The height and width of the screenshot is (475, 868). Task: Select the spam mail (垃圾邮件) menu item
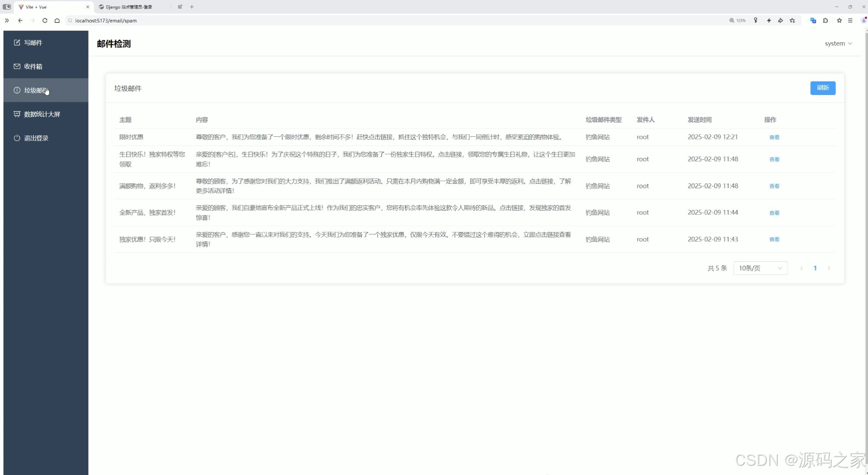coord(35,91)
